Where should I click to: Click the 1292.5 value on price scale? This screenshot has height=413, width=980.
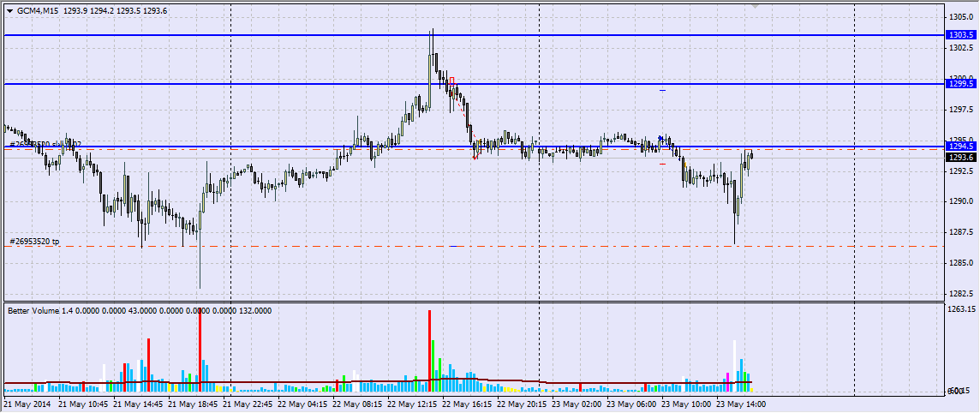(961, 171)
